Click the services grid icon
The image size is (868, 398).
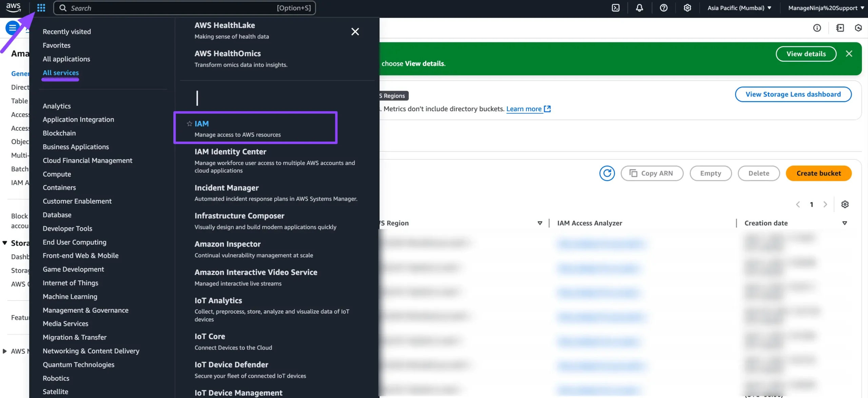41,8
